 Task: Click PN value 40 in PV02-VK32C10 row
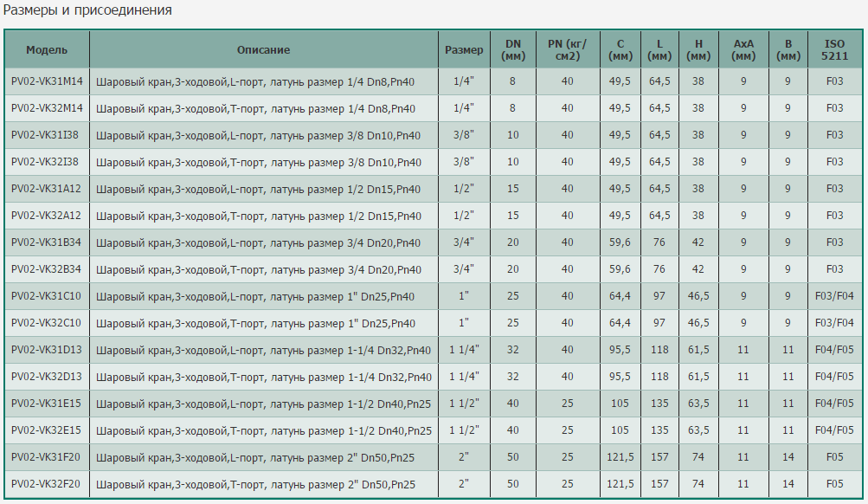coord(568,323)
